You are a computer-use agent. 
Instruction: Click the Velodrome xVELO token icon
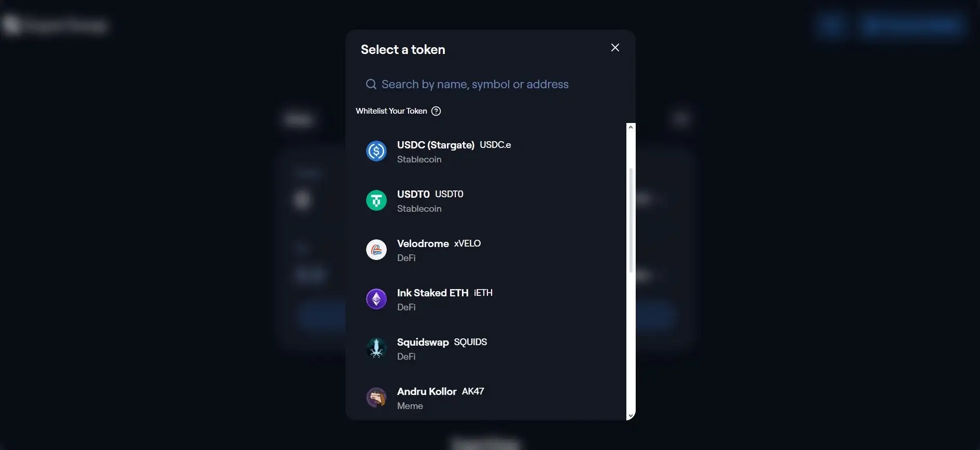pos(376,250)
